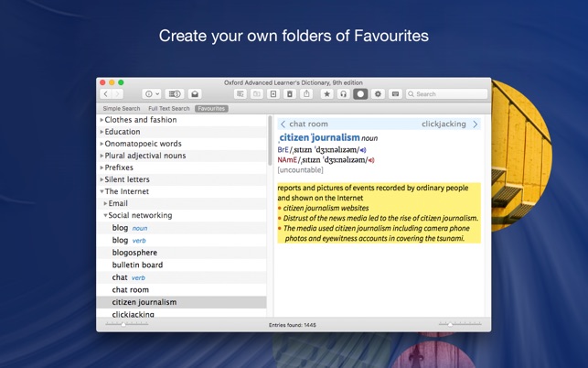Go forward with the toolbar forward arrow
588x368 pixels.
(118, 94)
